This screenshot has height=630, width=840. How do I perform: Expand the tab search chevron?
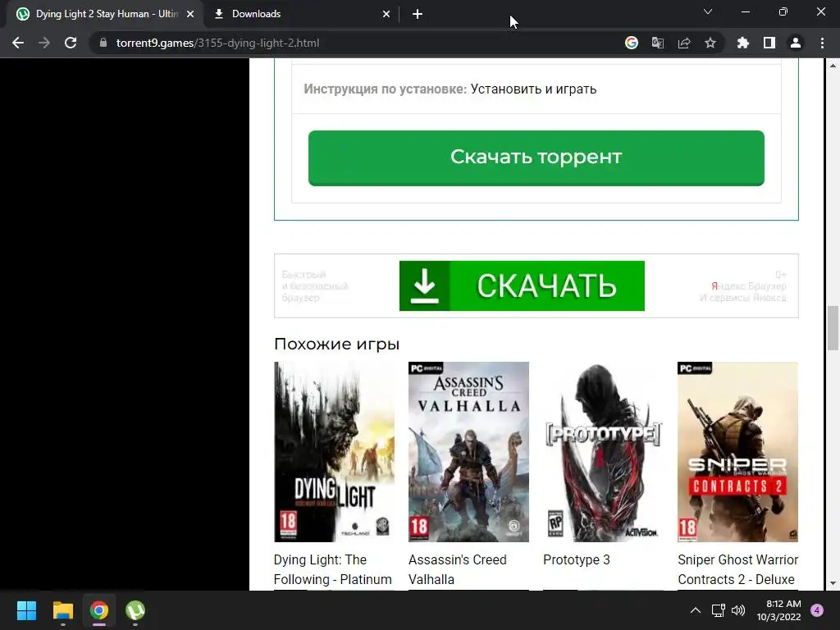coord(708,11)
